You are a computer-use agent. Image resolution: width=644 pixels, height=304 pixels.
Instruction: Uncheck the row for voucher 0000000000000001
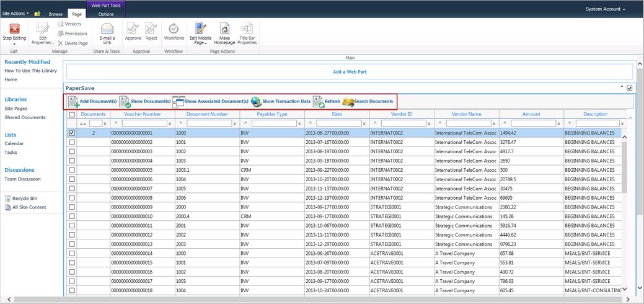click(x=72, y=133)
